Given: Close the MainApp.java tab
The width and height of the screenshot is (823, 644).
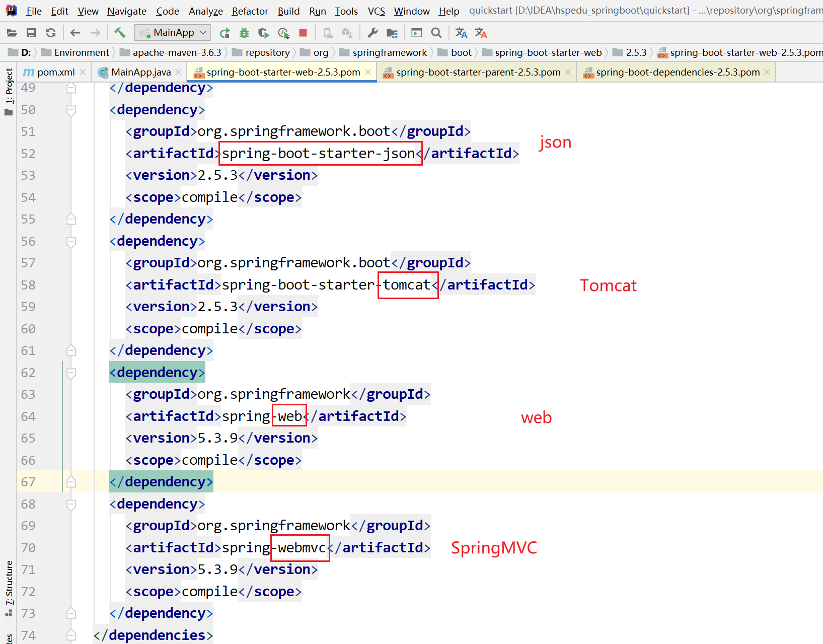Looking at the screenshot, I should [x=178, y=73].
